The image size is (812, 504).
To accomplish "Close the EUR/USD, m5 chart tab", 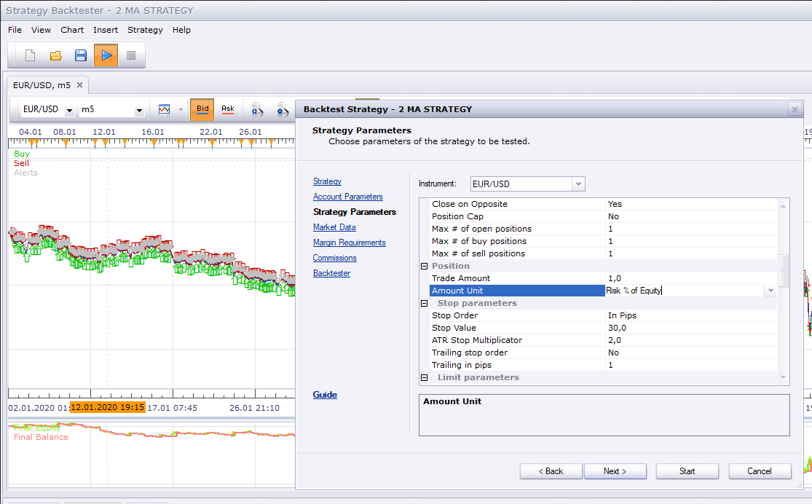I will pos(80,85).
